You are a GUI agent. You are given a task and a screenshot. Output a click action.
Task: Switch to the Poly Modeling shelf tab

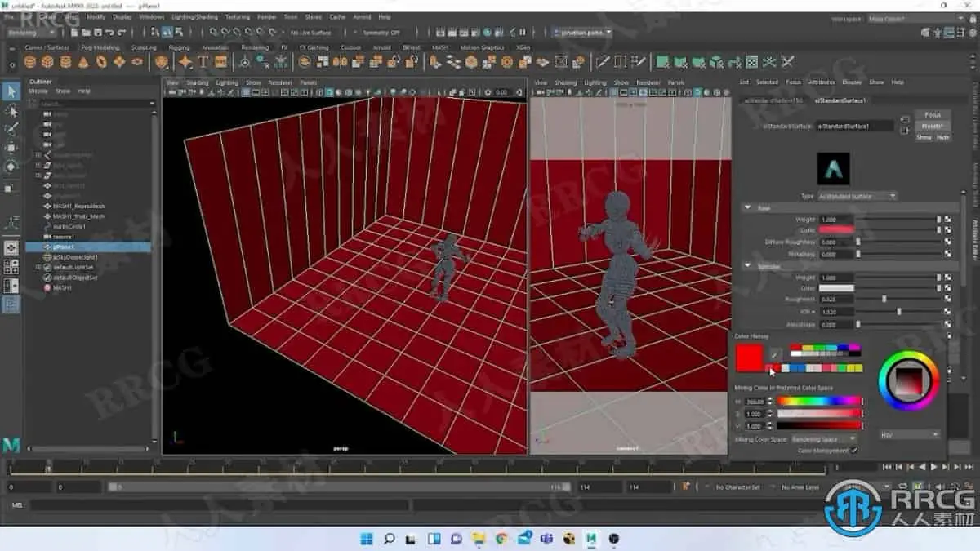100,47
